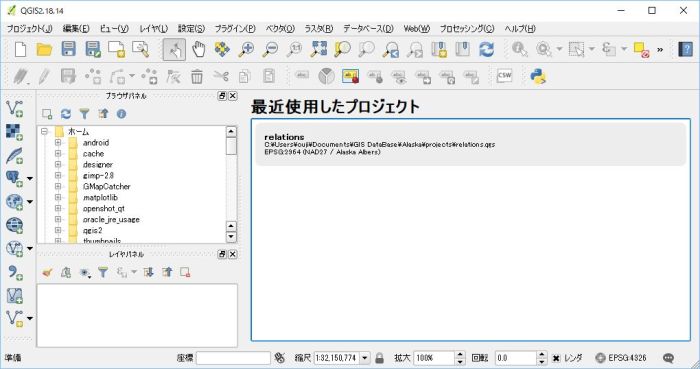Toggle mouse extents display next to coordinate field
Viewport: 700px width, 369px height.
(x=280, y=358)
